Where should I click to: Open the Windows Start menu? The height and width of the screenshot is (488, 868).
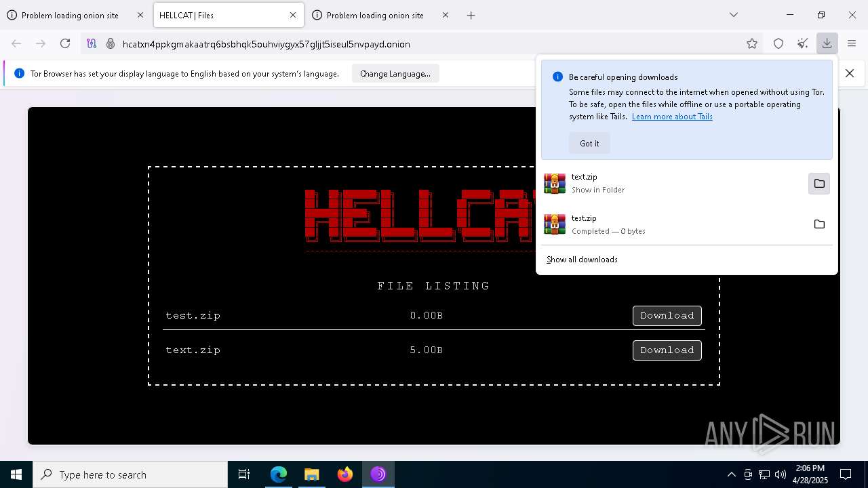pos(16,474)
